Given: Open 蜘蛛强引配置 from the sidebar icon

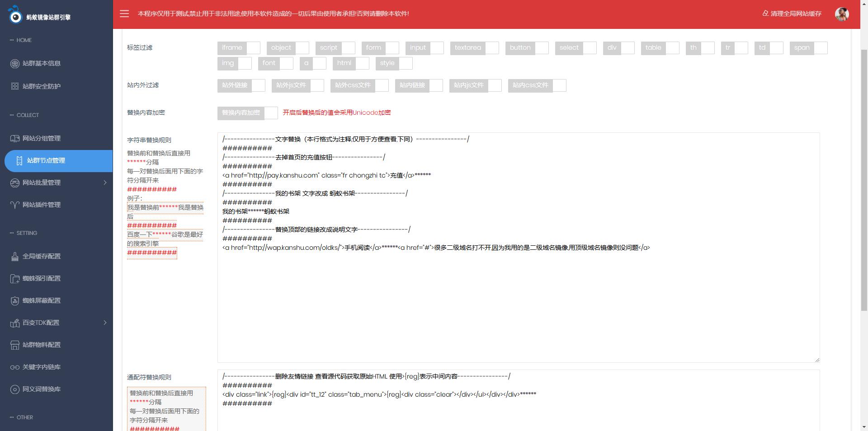Looking at the screenshot, I should (15, 279).
